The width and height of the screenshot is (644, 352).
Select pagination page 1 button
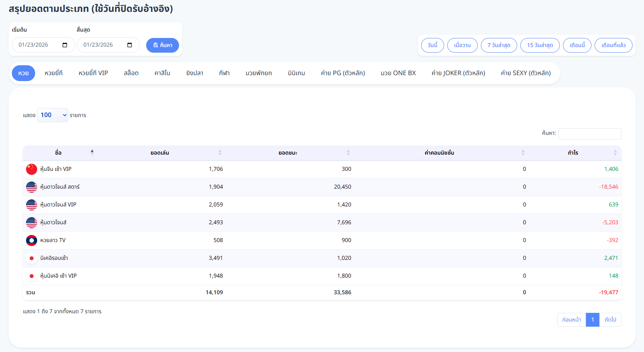click(x=592, y=320)
